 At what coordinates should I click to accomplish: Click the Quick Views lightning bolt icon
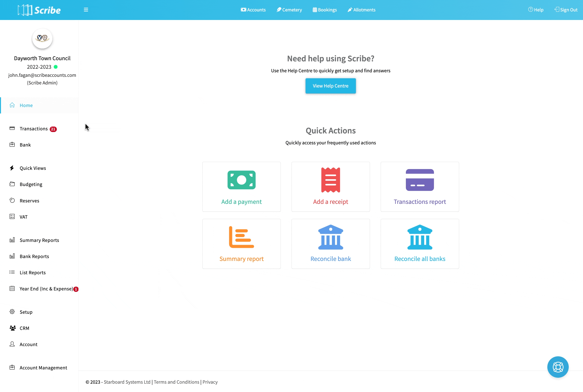coord(12,168)
